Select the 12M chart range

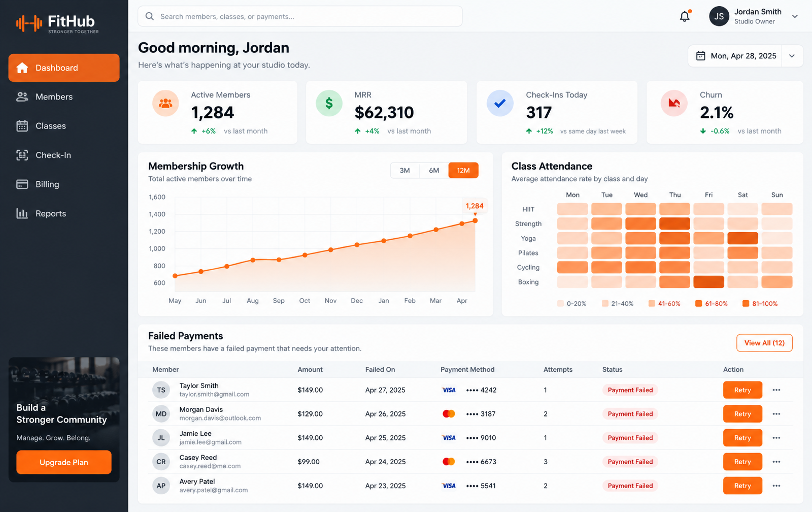pyautogui.click(x=463, y=170)
